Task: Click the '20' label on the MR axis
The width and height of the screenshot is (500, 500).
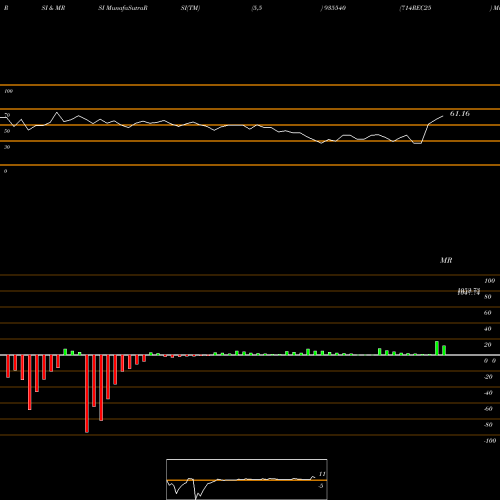Action: click(x=488, y=345)
